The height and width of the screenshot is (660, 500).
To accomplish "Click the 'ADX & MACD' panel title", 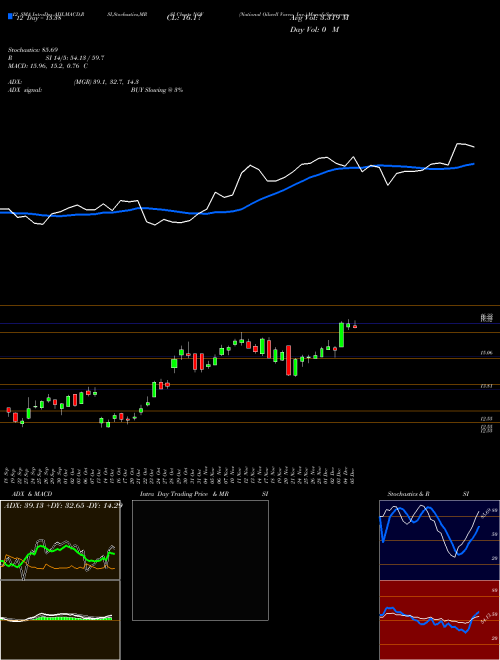I will click(30, 494).
